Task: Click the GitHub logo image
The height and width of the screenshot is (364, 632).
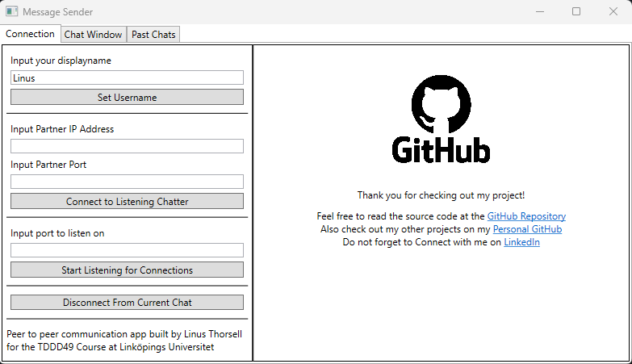Action: [441, 119]
